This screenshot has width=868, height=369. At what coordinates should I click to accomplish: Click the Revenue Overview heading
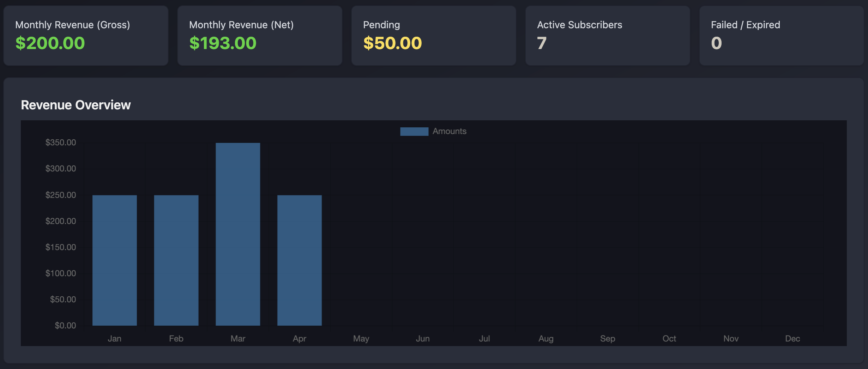pos(76,105)
